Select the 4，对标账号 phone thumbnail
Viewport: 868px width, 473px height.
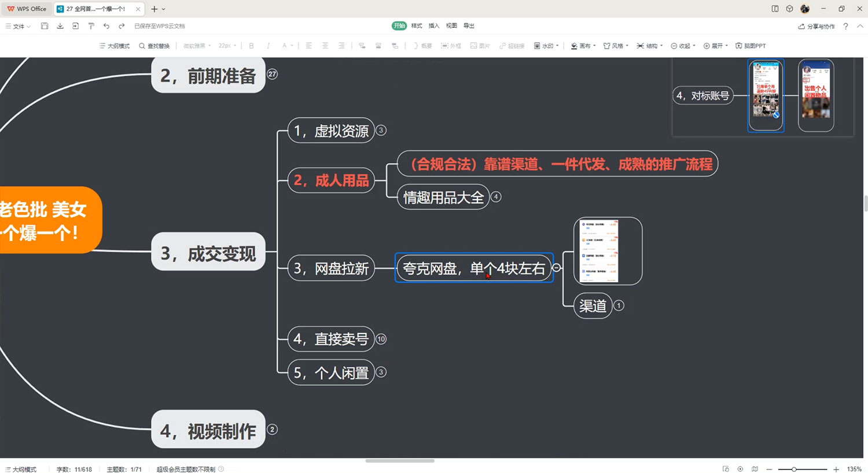(765, 95)
